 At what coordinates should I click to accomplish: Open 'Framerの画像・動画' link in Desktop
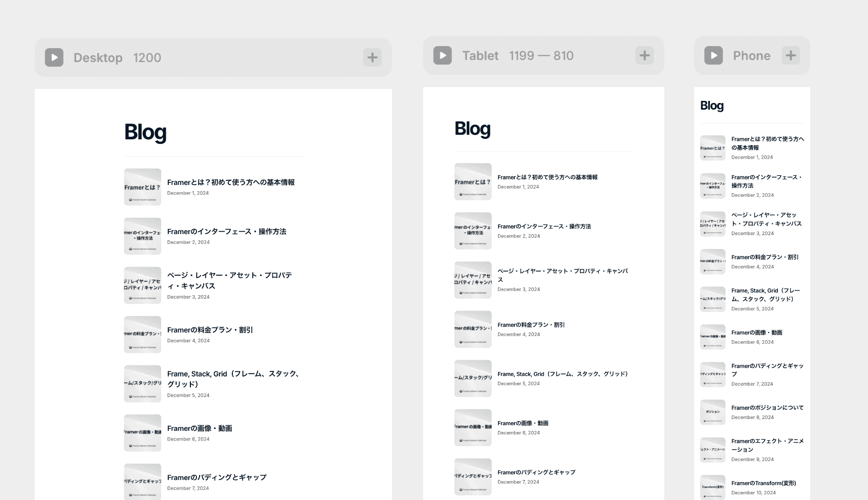pos(200,428)
